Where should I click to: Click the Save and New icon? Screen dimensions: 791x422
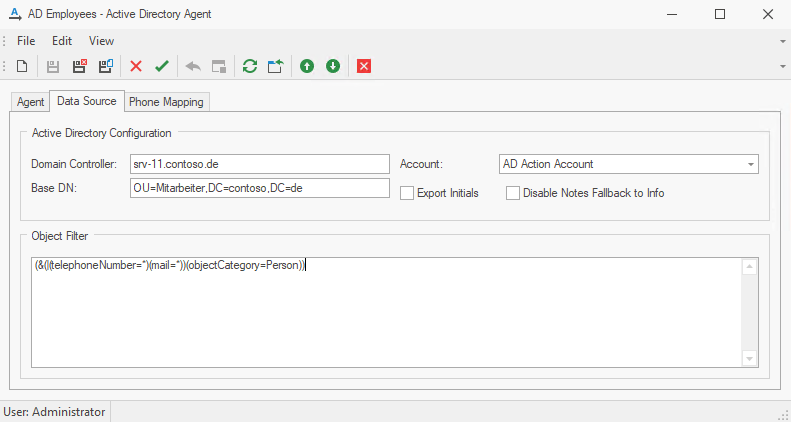click(106, 66)
